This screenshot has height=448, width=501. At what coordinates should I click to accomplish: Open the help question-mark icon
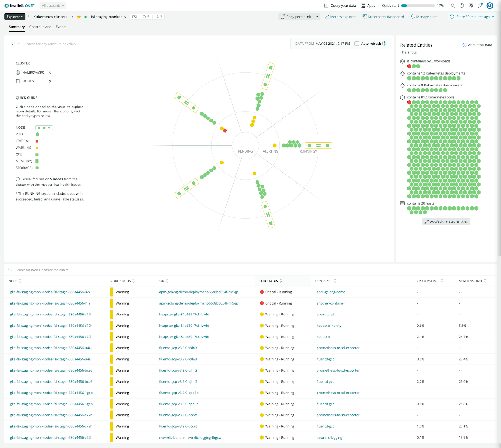[462, 5]
